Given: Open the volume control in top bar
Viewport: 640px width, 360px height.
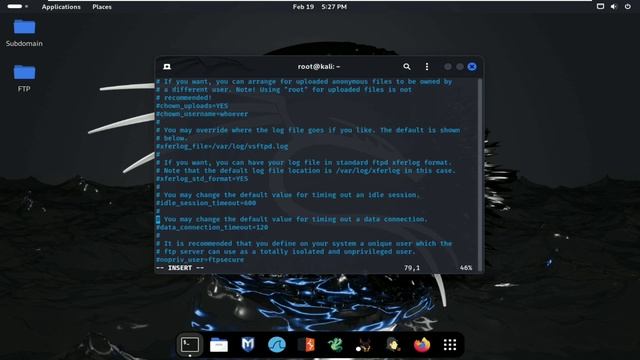Looking at the screenshot, I should point(613,7).
